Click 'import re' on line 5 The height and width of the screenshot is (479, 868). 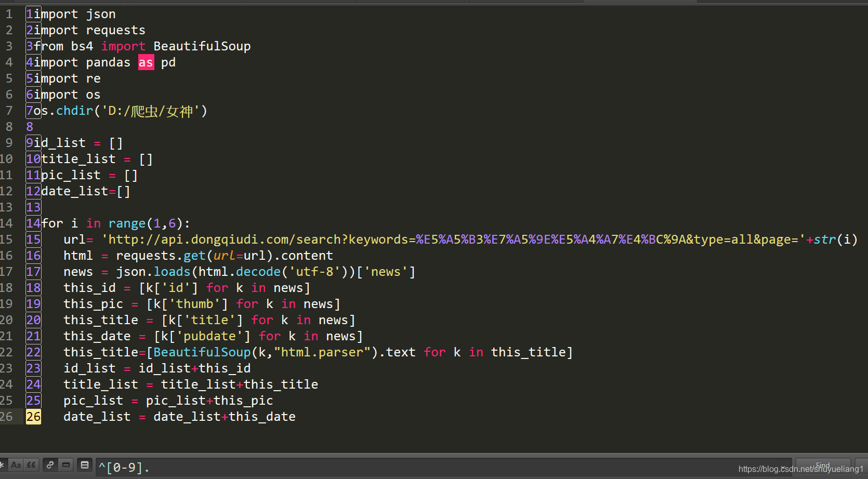point(67,78)
